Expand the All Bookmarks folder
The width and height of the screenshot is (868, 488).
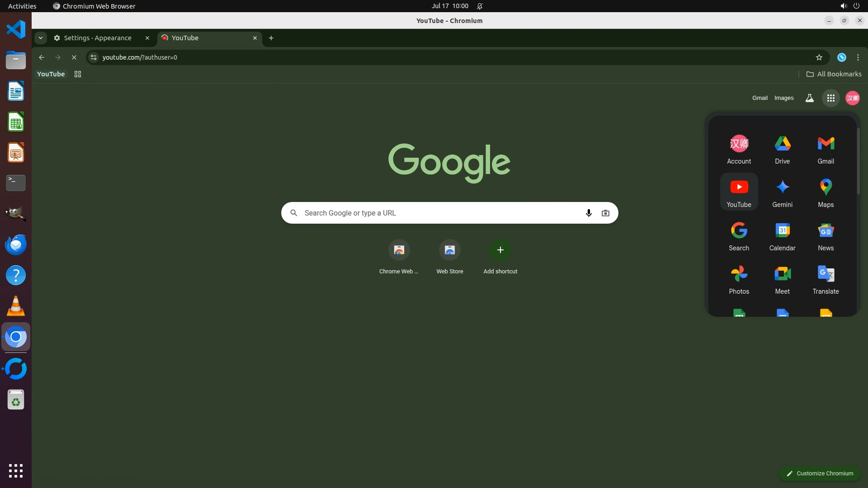pos(834,74)
